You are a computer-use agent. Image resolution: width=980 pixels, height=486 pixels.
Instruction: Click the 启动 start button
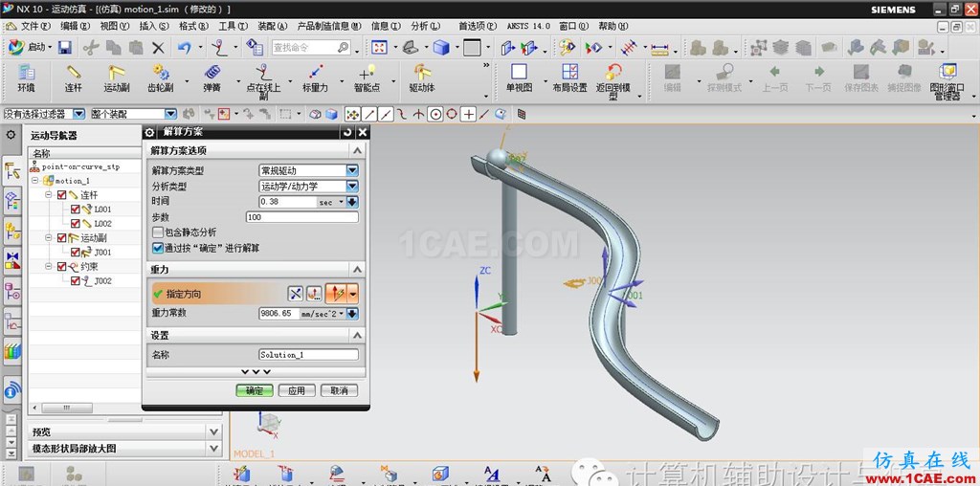click(x=28, y=48)
